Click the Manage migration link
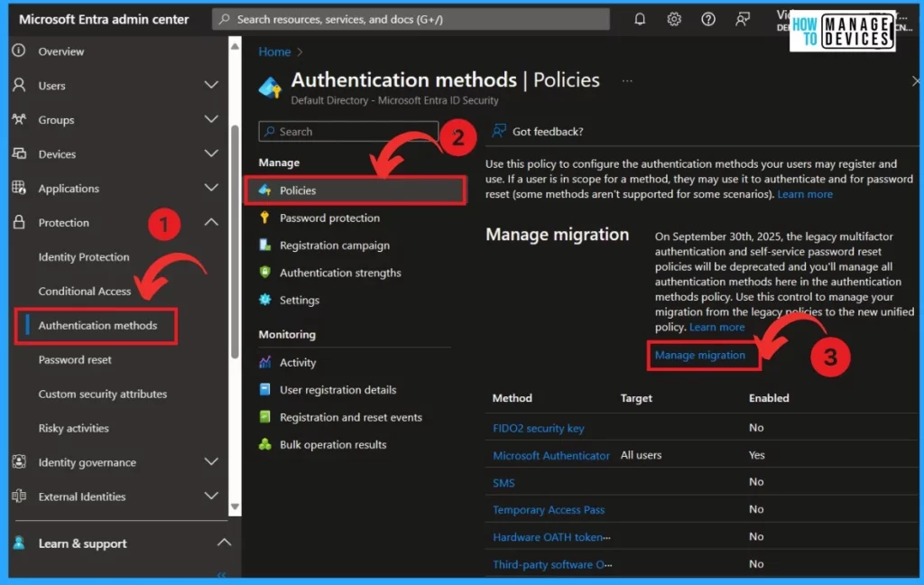Image resolution: width=924 pixels, height=585 pixels. [x=700, y=355]
